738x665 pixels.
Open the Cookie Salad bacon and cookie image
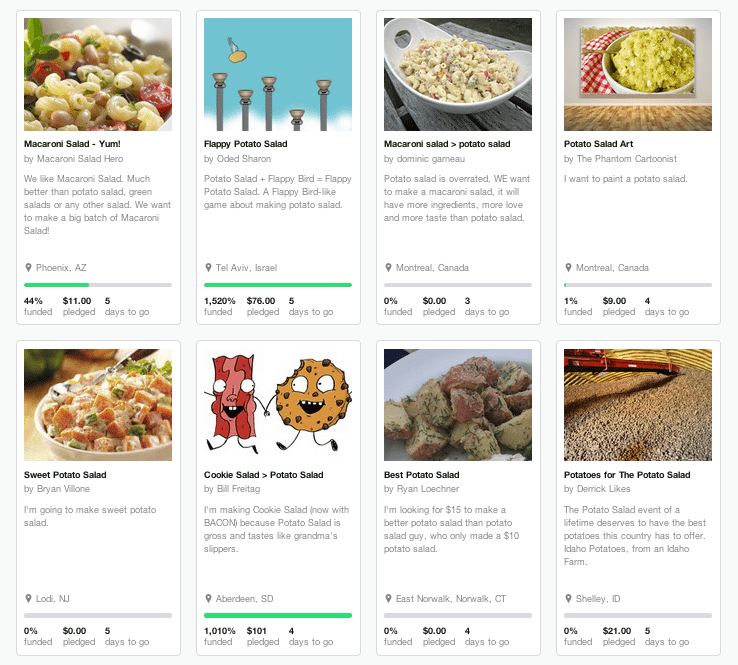coord(278,405)
